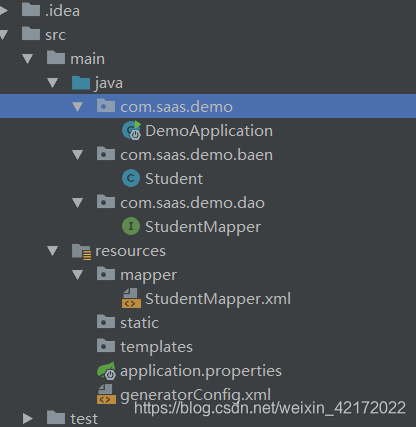Select the DemoApplication class name
Viewport: 416px width, 427px height.
pos(209,131)
